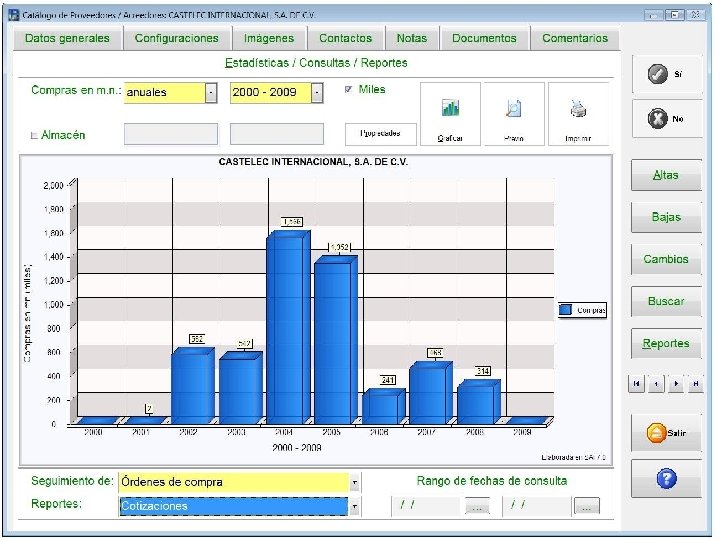720x540 pixels.
Task: Go to the next record arrow
Action: tap(676, 384)
